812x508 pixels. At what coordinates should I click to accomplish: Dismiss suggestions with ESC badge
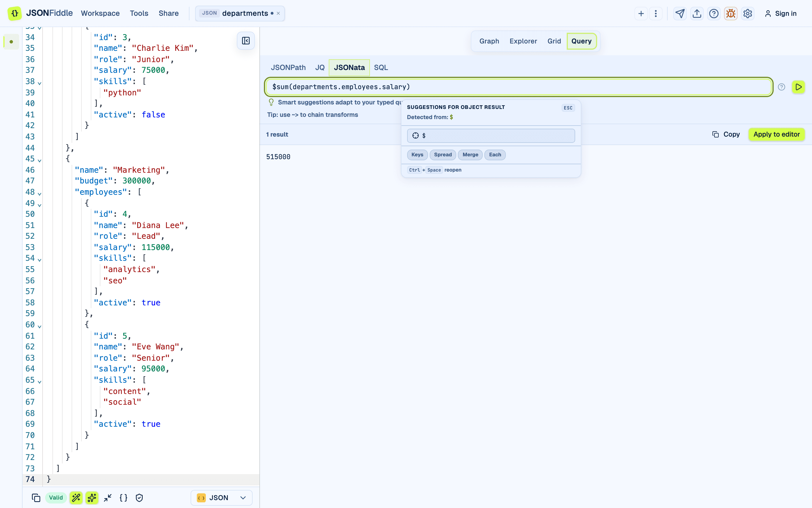coord(568,108)
